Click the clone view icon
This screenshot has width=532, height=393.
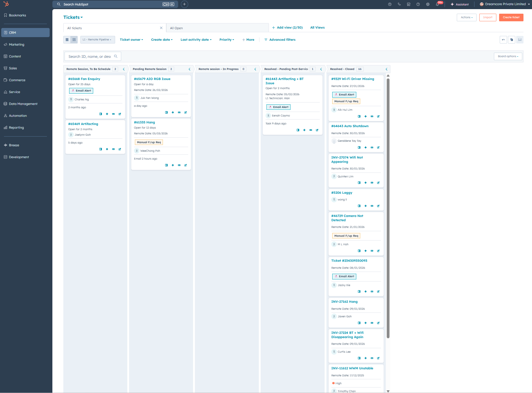tap(512, 40)
